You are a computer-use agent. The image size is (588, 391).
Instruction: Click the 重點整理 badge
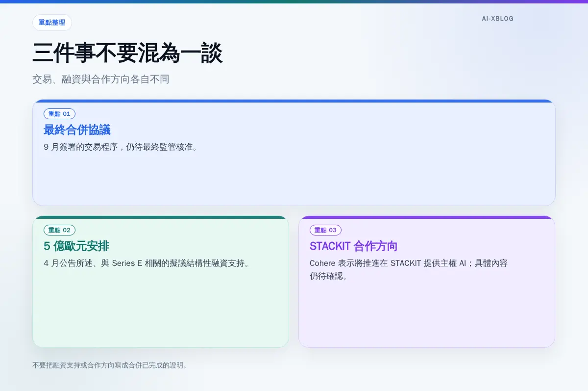(x=52, y=23)
